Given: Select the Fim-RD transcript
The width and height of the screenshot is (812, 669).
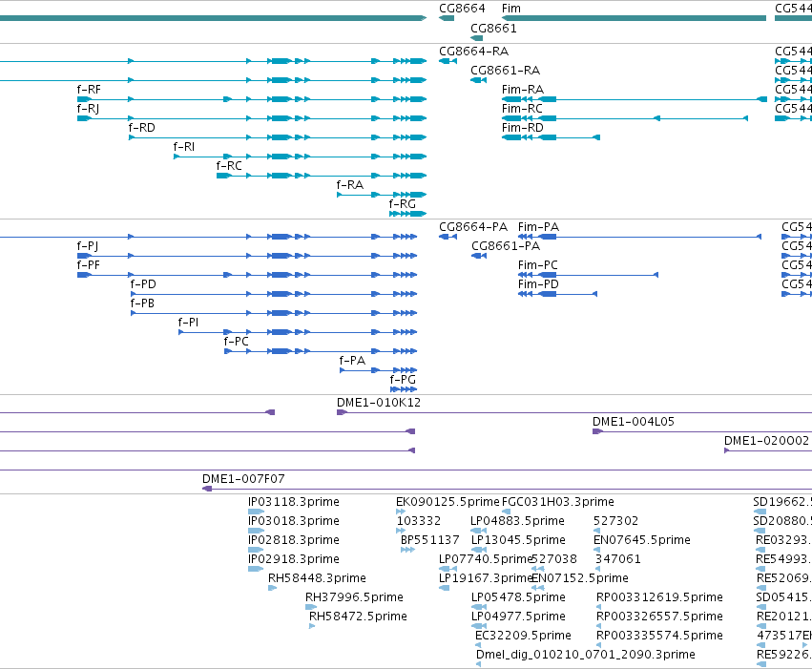Looking at the screenshot, I should [551, 137].
